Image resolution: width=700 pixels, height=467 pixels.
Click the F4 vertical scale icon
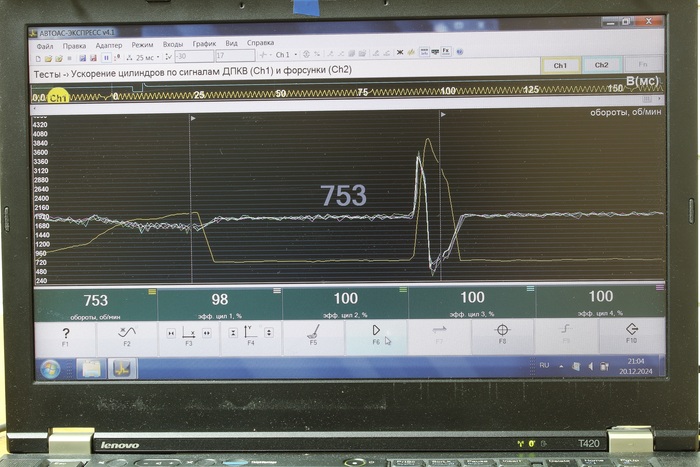[x=250, y=333]
